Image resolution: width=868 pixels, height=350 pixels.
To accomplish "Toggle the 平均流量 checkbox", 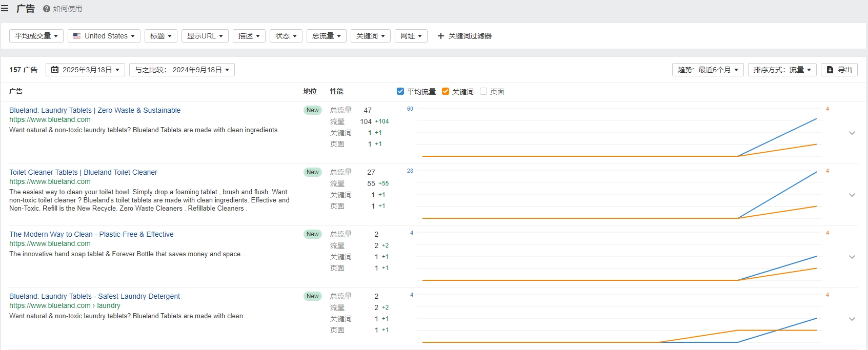I will click(x=400, y=91).
